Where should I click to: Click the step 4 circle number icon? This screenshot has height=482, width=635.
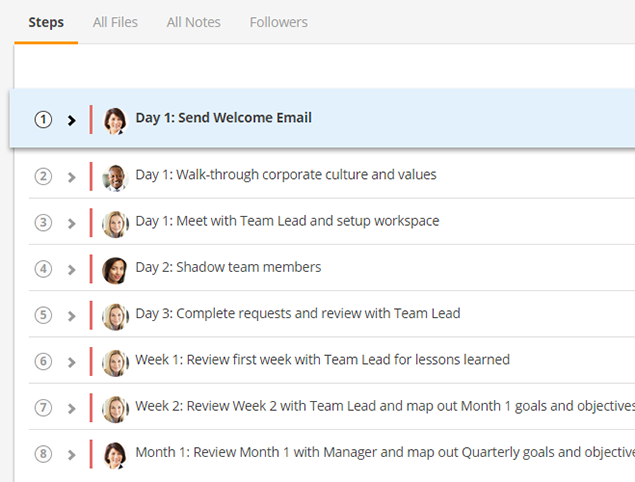43,269
